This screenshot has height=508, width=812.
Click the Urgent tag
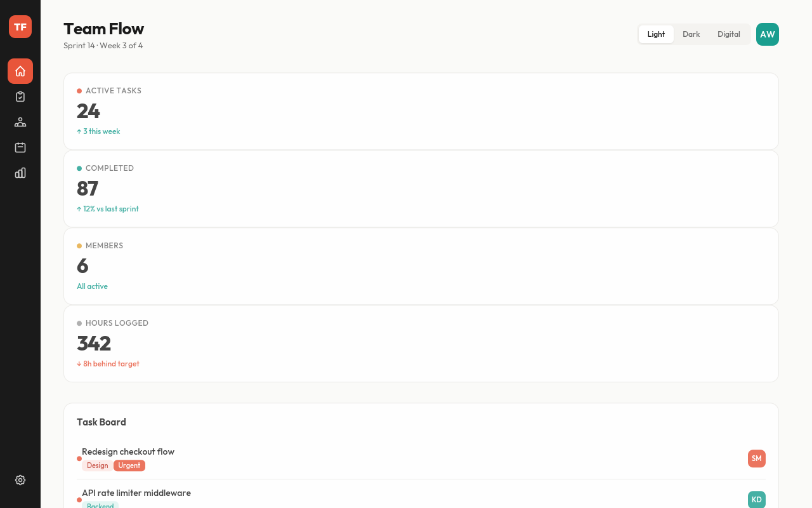(129, 465)
